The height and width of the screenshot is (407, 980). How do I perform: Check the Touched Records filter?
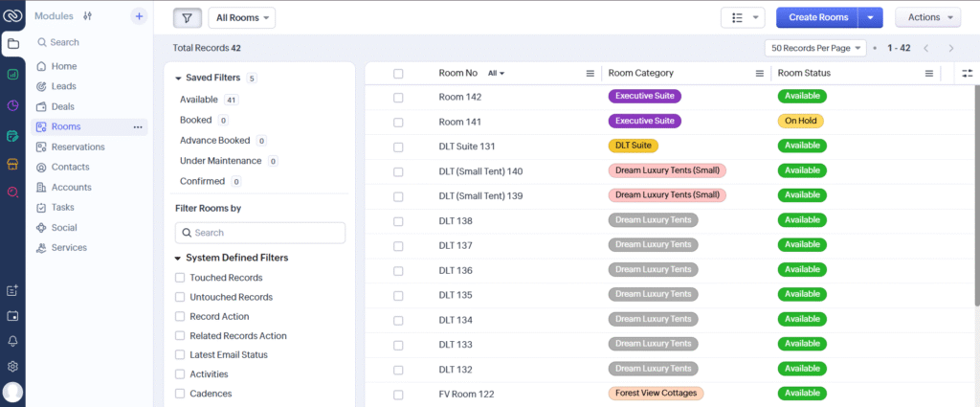pyautogui.click(x=180, y=278)
